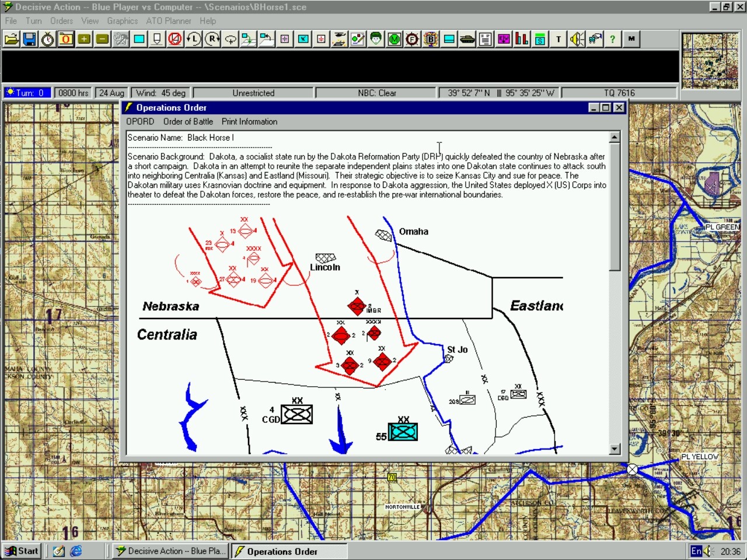Click the Internet Explorer quick launch icon
This screenshot has height=560, width=747.
[76, 551]
